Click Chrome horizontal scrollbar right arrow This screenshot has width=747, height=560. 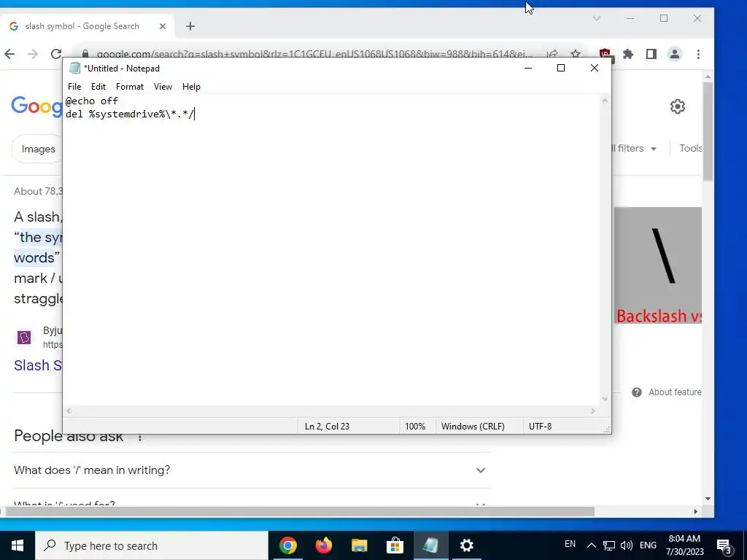695,511
